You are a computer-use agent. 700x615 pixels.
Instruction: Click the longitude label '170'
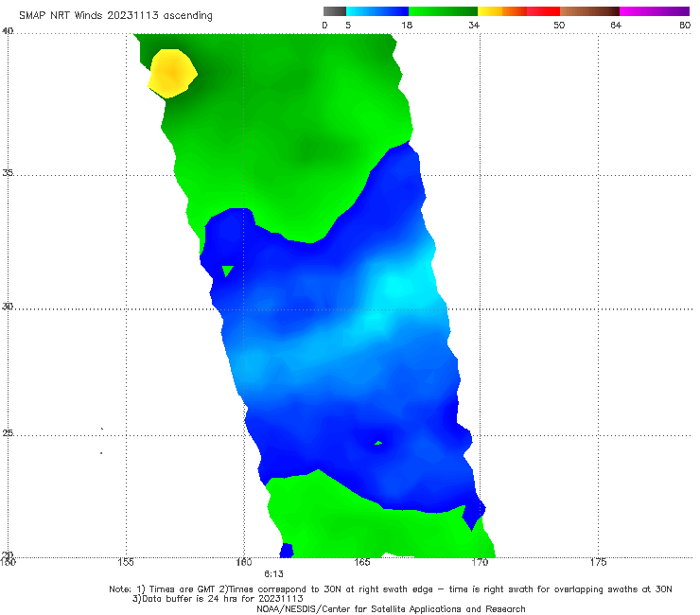click(x=480, y=562)
